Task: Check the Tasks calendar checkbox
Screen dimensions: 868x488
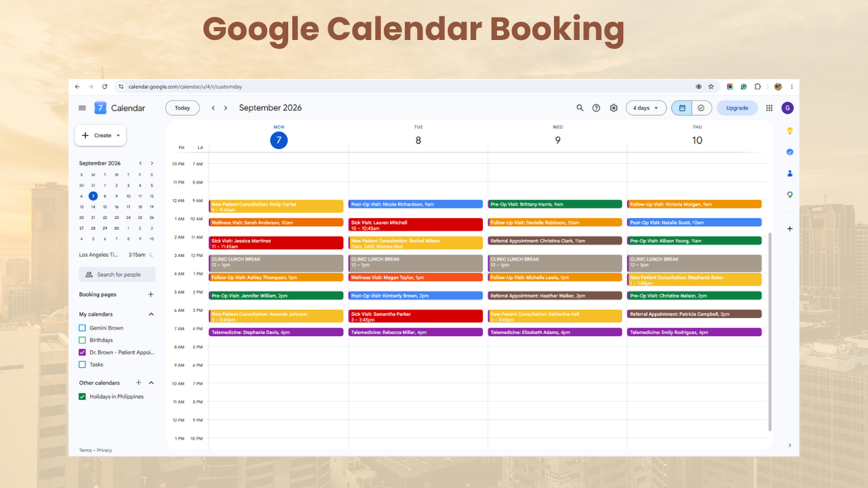Action: (x=83, y=365)
